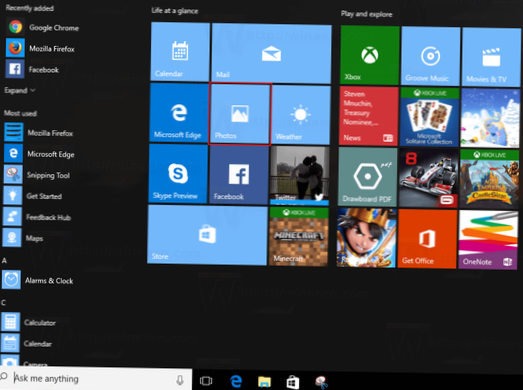Image resolution: width=523 pixels, height=390 pixels.
Task: Open the snowy winter game tile
Action: [x=490, y=118]
